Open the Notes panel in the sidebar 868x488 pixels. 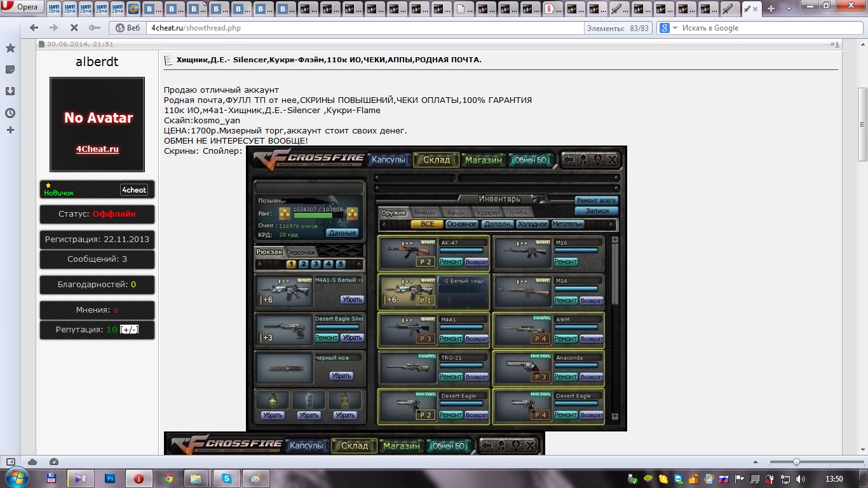click(x=10, y=69)
